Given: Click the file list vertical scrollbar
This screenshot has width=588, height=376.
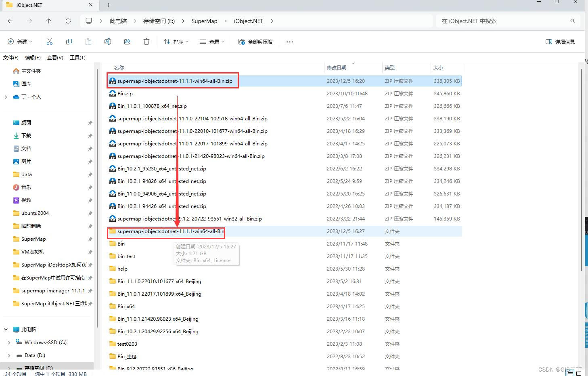Looking at the screenshot, I should [581, 170].
